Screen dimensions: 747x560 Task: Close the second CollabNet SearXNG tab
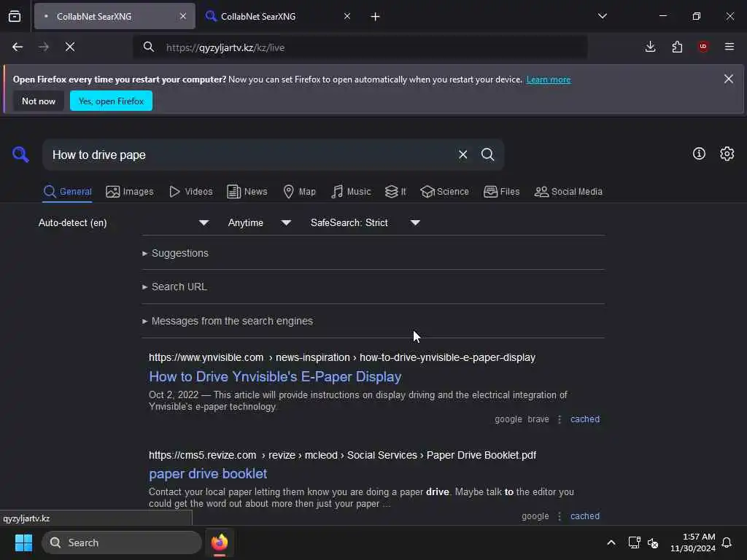[347, 16]
